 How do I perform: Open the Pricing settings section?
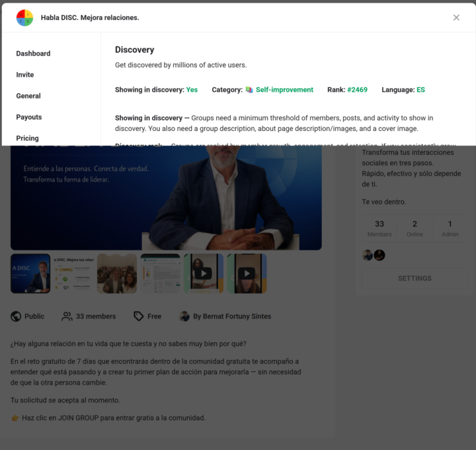click(27, 138)
